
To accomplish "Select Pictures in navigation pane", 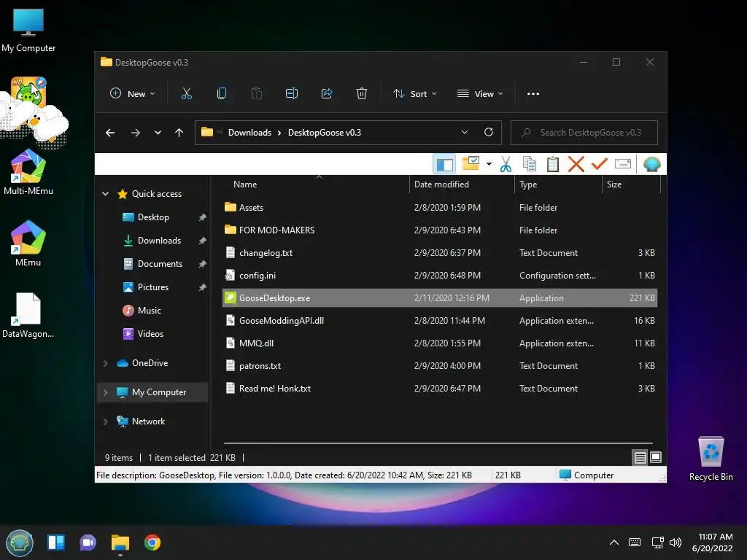I will click(x=153, y=287).
